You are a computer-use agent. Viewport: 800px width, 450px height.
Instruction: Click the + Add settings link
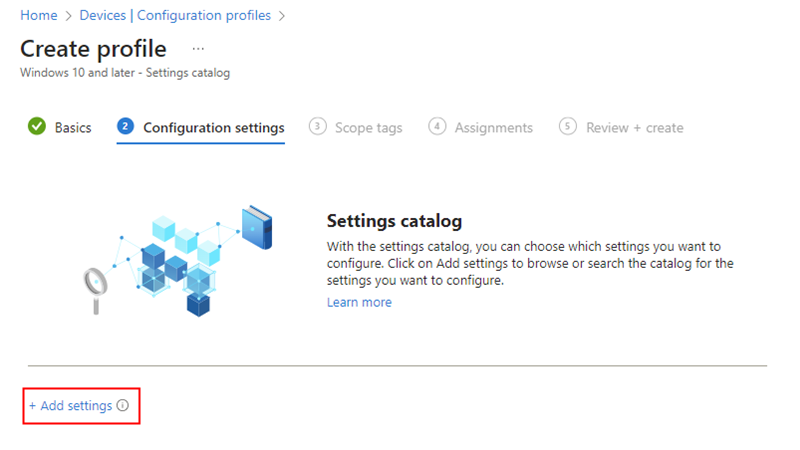tap(70, 406)
